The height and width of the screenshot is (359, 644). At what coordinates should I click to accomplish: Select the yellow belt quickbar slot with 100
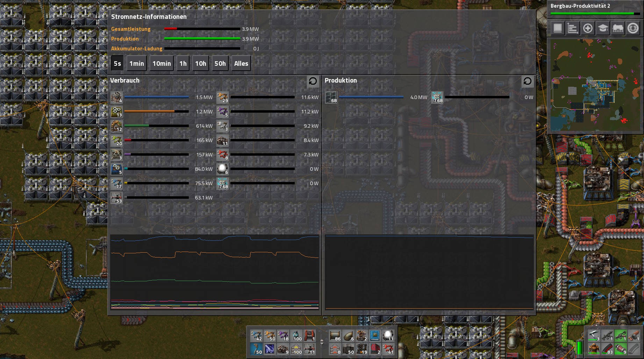click(x=296, y=349)
